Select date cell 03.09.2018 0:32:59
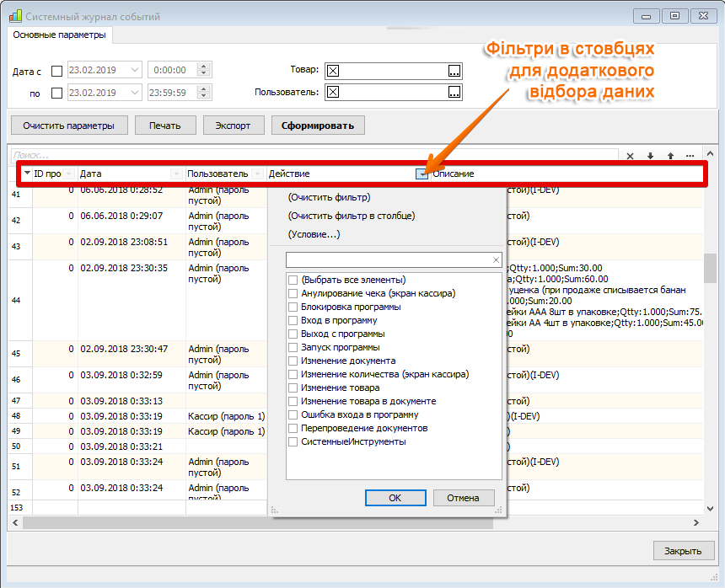The image size is (725, 588). click(x=132, y=380)
